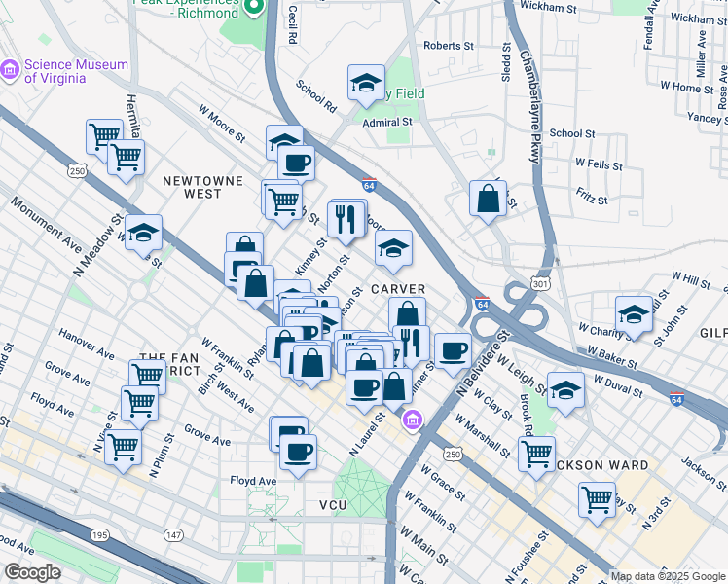Click the W Fells St street label
The height and width of the screenshot is (584, 728).
tap(599, 164)
